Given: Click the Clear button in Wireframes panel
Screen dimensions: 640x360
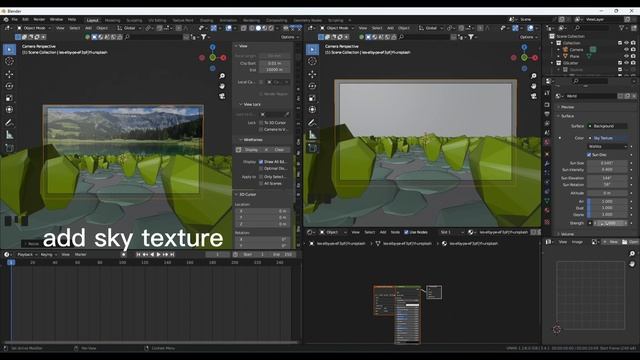Looking at the screenshot, I should pyautogui.click(x=278, y=150).
